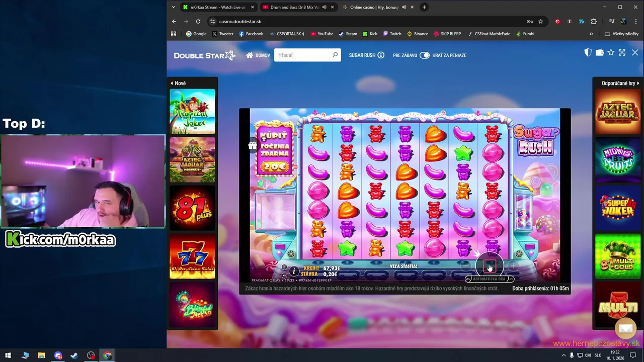Open Tropical Joker game thumbnail
The image size is (644, 362).
coord(192,111)
